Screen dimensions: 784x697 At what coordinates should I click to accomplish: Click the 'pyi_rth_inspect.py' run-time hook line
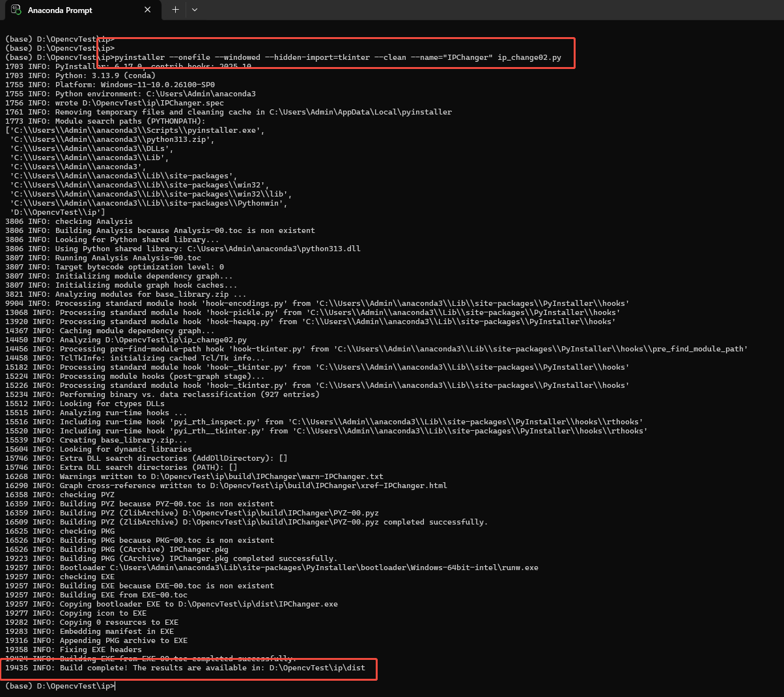[x=324, y=422]
